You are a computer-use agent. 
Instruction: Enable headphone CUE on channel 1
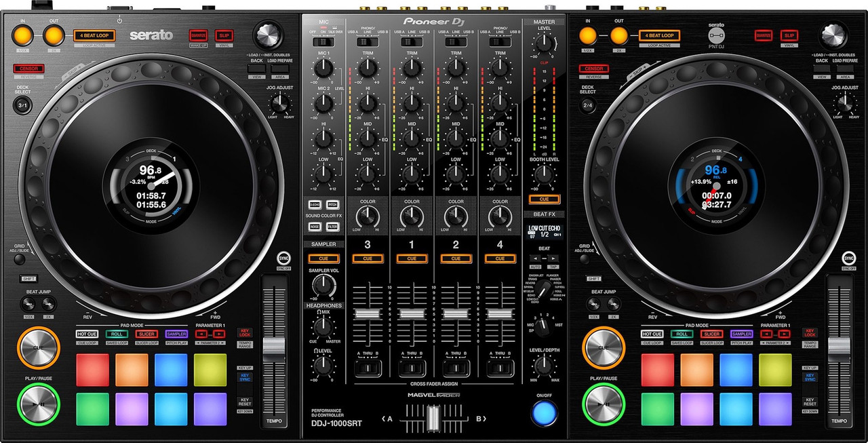pyautogui.click(x=412, y=258)
